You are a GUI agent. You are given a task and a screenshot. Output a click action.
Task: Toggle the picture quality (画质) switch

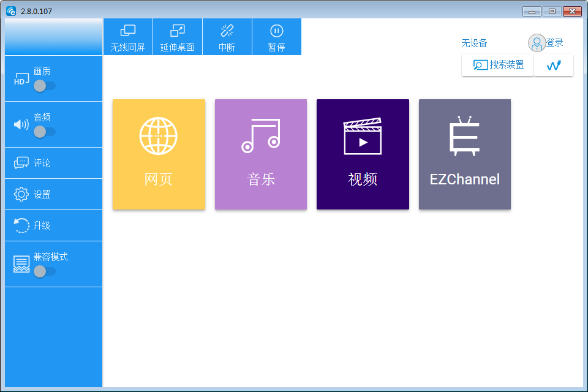pos(45,86)
